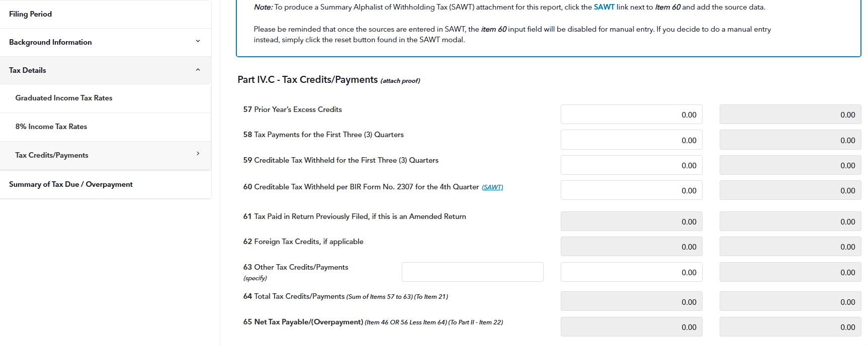This screenshot has height=346, width=868.
Task: Click the Item 60 4th Quarter amount field
Action: (x=631, y=190)
